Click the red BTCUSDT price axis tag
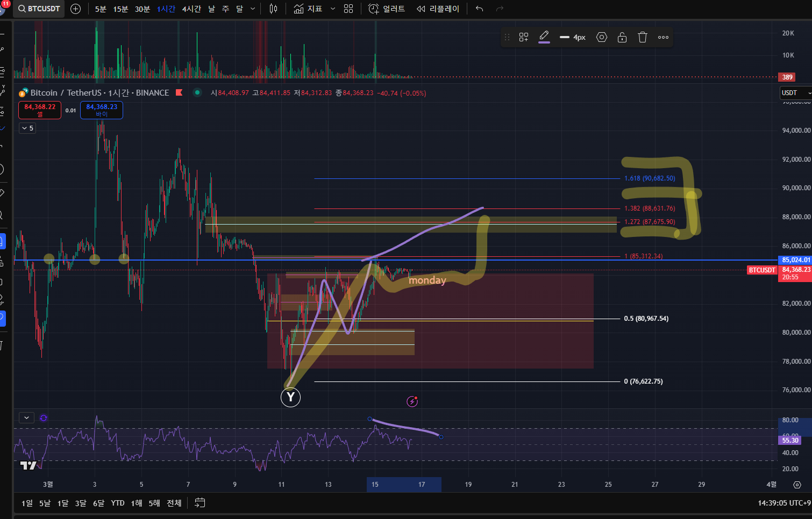Screen dimensions: 812x519 762,270
